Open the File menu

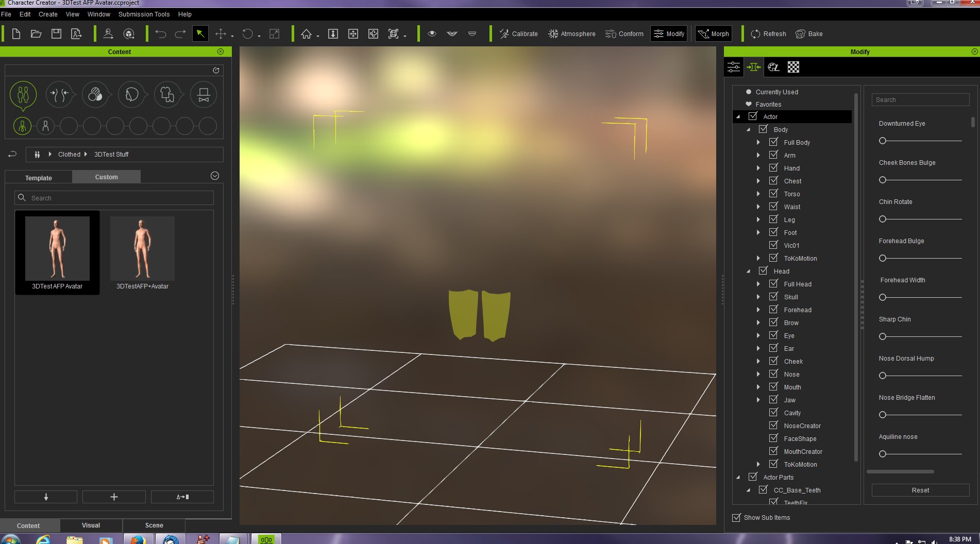(6, 14)
